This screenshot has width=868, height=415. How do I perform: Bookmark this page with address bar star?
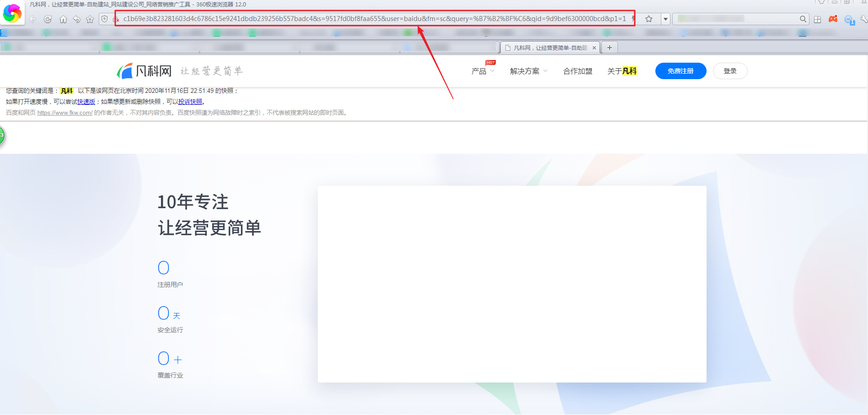click(648, 19)
